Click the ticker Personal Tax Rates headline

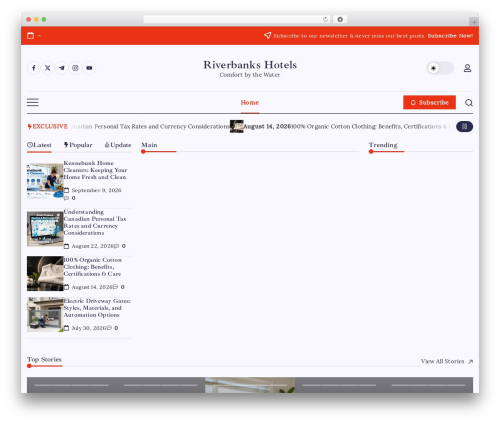(150, 126)
